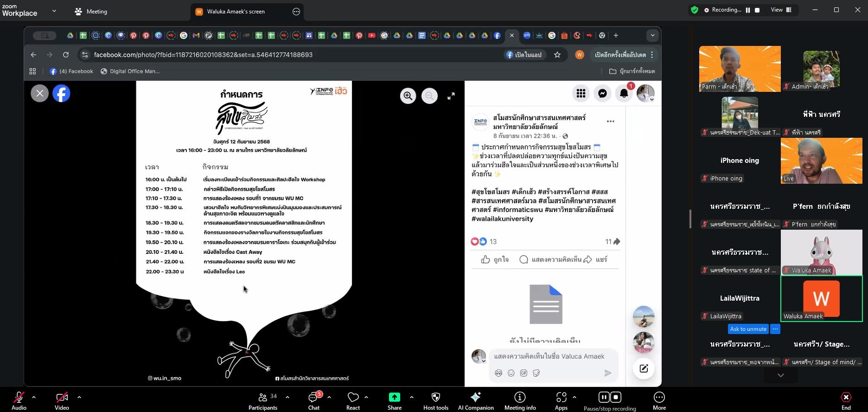Switch to the Meeting tab
868x412 pixels.
91,12
